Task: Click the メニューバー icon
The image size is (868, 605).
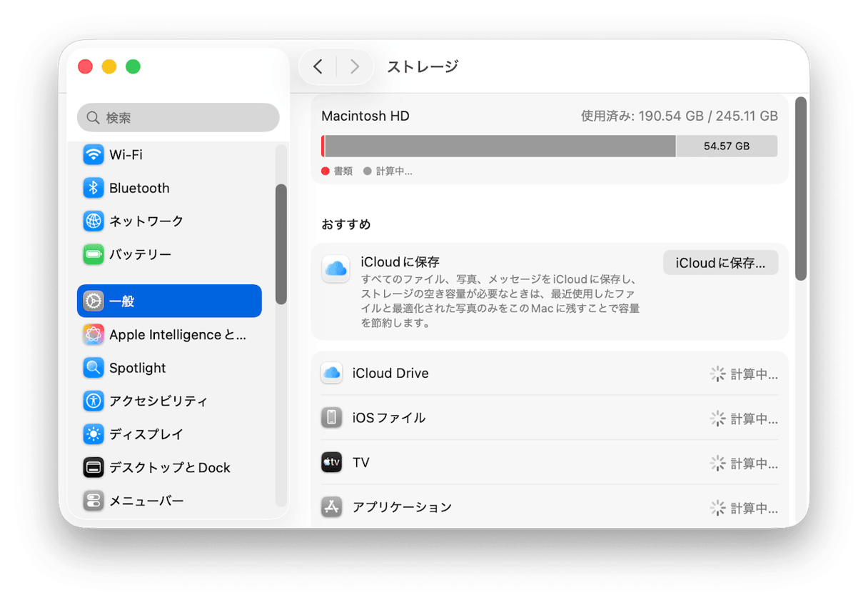Action: (94, 501)
